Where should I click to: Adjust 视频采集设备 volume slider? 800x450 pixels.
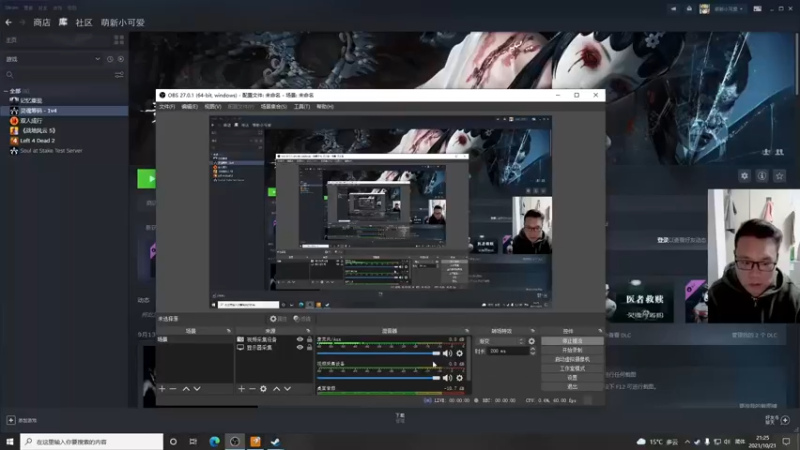(379, 378)
